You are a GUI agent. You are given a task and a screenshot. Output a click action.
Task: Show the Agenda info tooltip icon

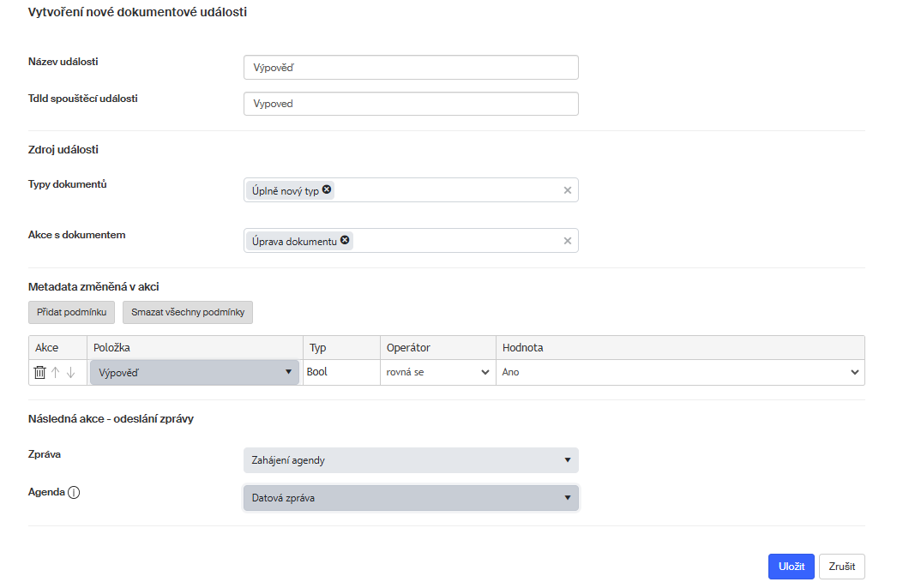pos(74,493)
